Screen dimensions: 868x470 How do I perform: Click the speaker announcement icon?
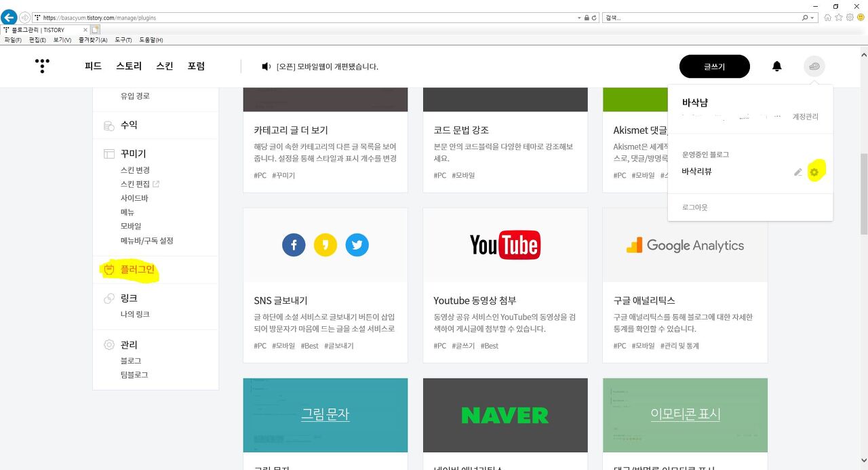click(x=267, y=66)
